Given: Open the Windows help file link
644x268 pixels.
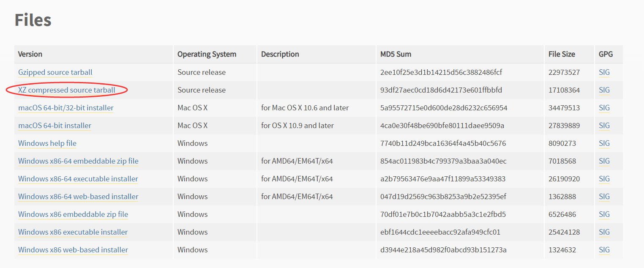Looking at the screenshot, I should click(47, 143).
